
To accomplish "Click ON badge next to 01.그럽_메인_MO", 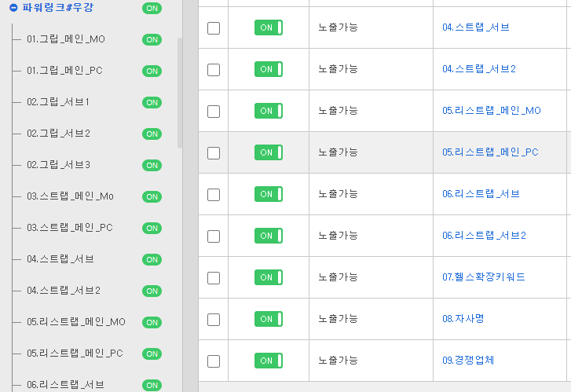I will point(152,40).
